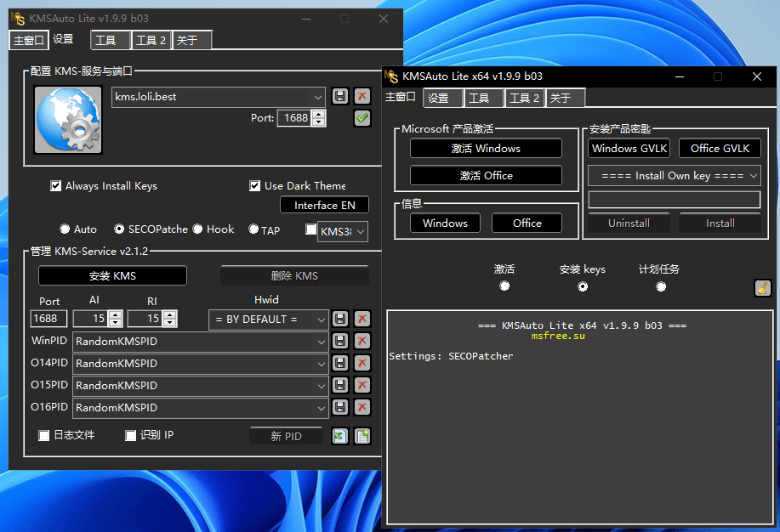Select the Hook radio option
Viewport: 780px width, 532px height.
point(197,229)
